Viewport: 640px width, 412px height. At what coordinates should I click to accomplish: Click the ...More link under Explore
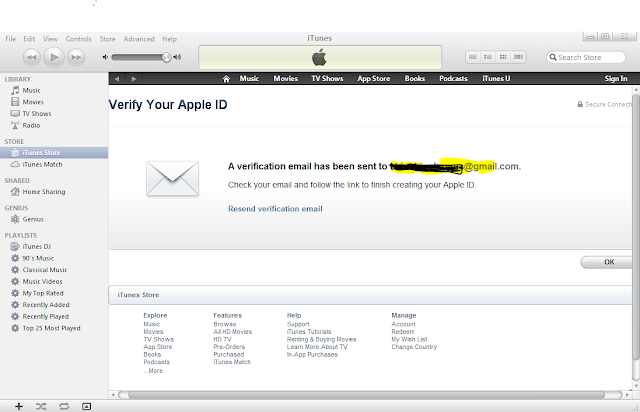(153, 371)
